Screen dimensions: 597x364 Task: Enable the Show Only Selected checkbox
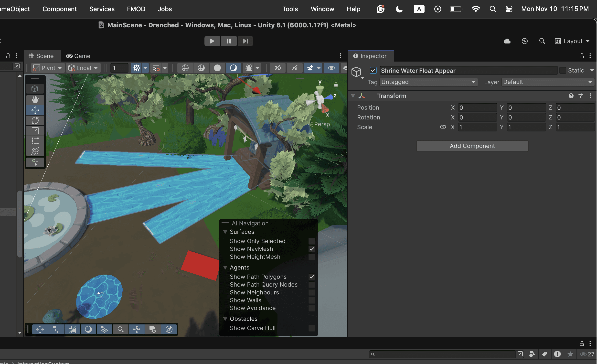312,241
